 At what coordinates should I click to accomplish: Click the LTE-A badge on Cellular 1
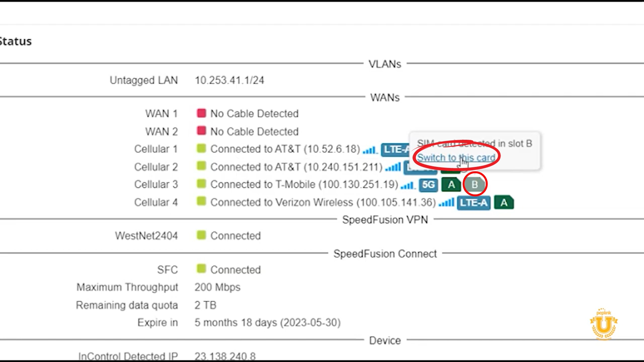pyautogui.click(x=396, y=150)
